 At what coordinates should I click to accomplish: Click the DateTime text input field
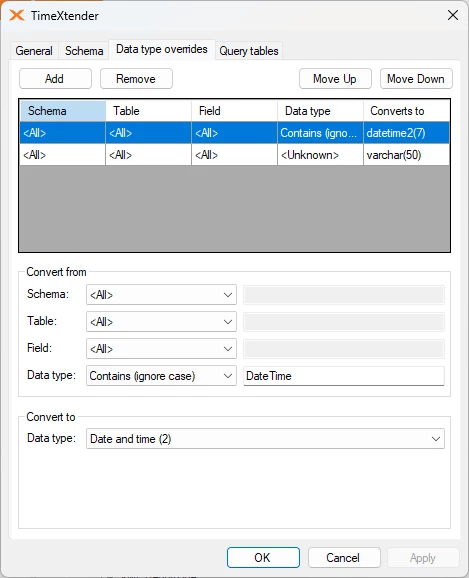coord(344,376)
